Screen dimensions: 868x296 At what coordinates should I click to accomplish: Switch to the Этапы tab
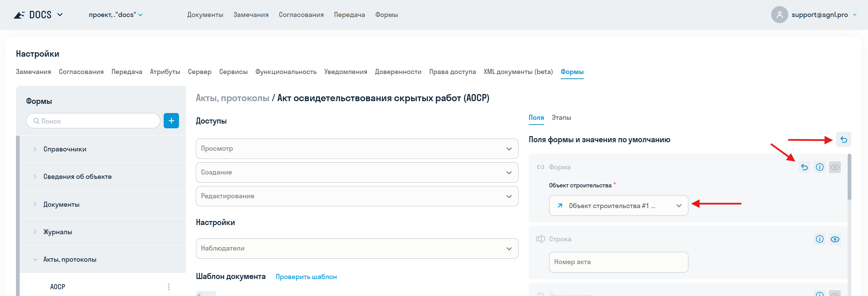pos(561,117)
